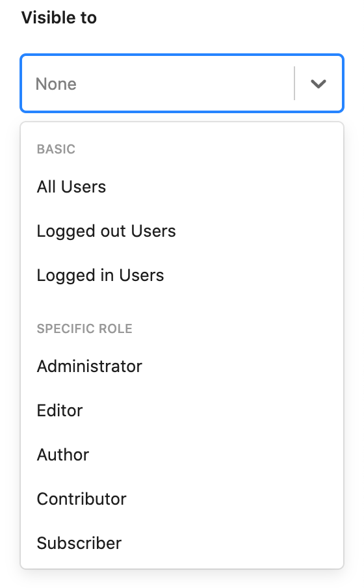This screenshot has height=588, width=364.
Task: Make it visible to Subscriber role
Action: coord(182,543)
